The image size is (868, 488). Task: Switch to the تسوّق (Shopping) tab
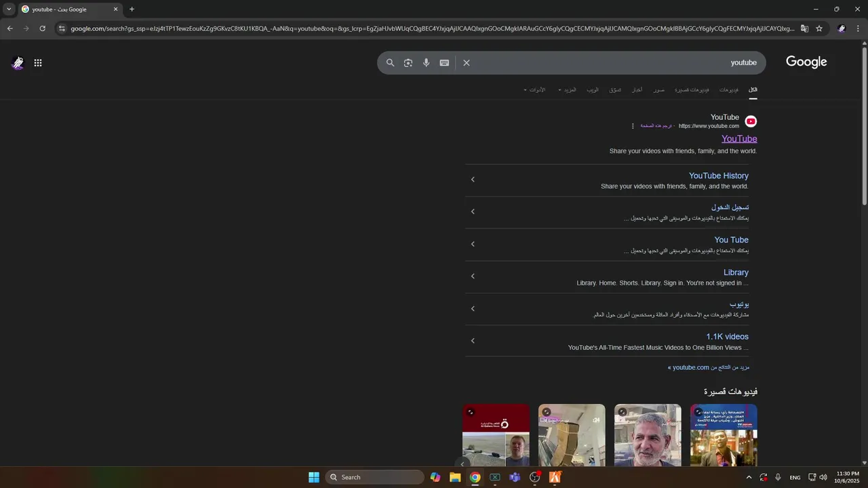[615, 90]
